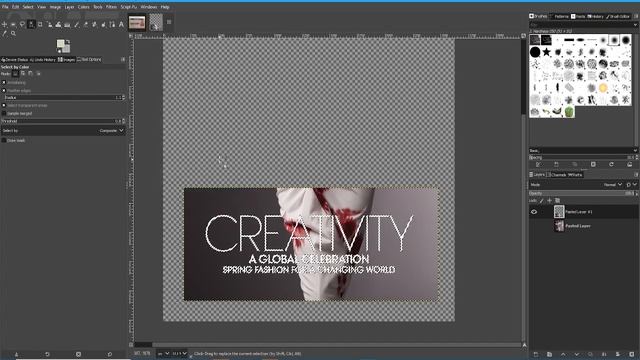Toggle lock alpha channel icon
Viewport: 640px width, 360px height.
(x=558, y=200)
